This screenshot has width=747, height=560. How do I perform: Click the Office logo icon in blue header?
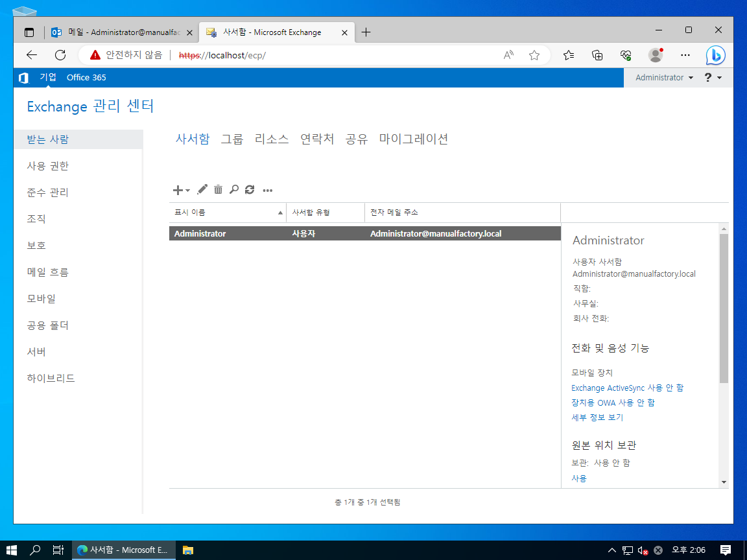click(x=23, y=78)
